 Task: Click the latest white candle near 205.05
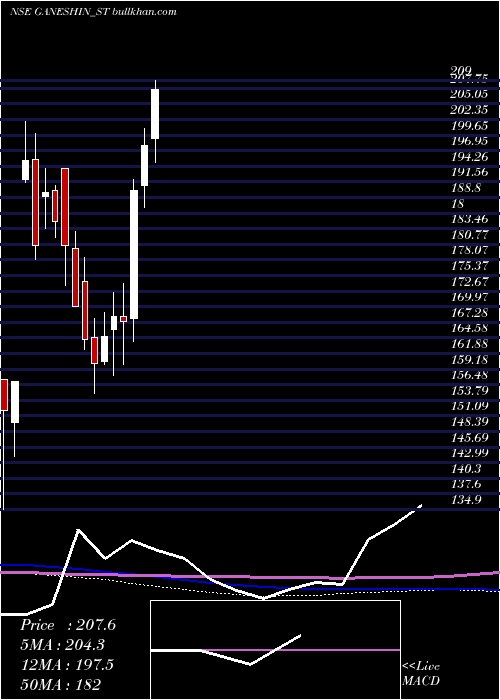click(155, 114)
